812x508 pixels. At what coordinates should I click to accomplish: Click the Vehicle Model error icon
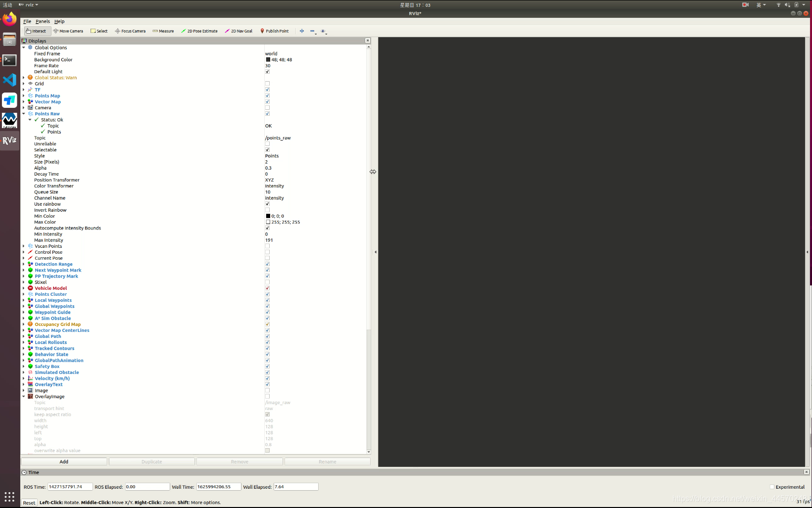point(30,288)
